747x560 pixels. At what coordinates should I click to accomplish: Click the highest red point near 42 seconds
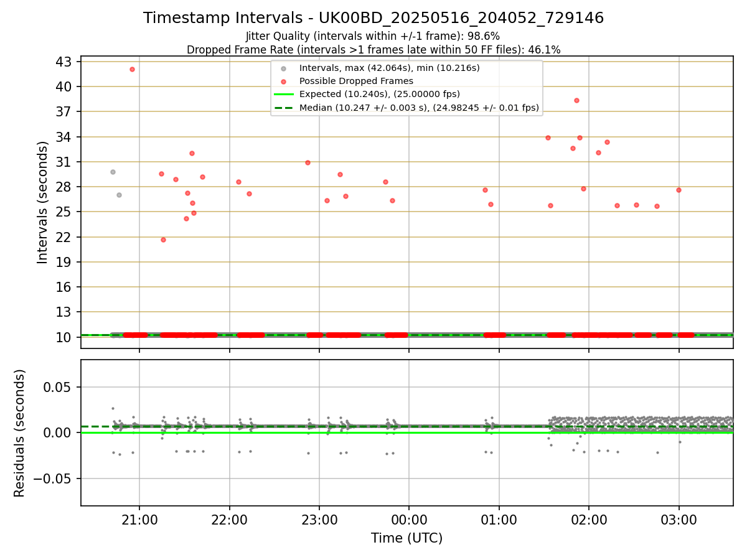tap(132, 69)
